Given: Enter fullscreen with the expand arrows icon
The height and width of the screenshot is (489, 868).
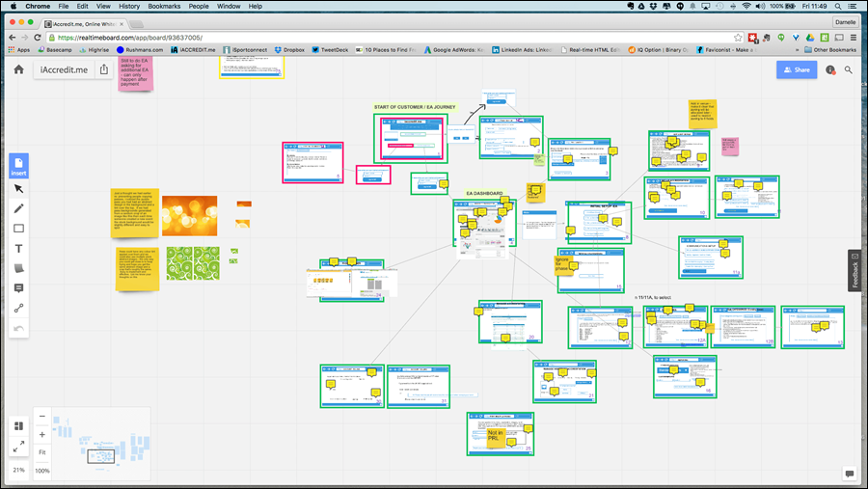Looking at the screenshot, I should click(18, 447).
